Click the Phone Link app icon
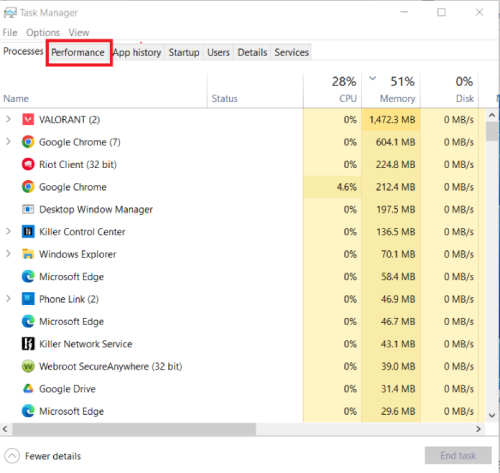This screenshot has width=500, height=473. click(28, 299)
